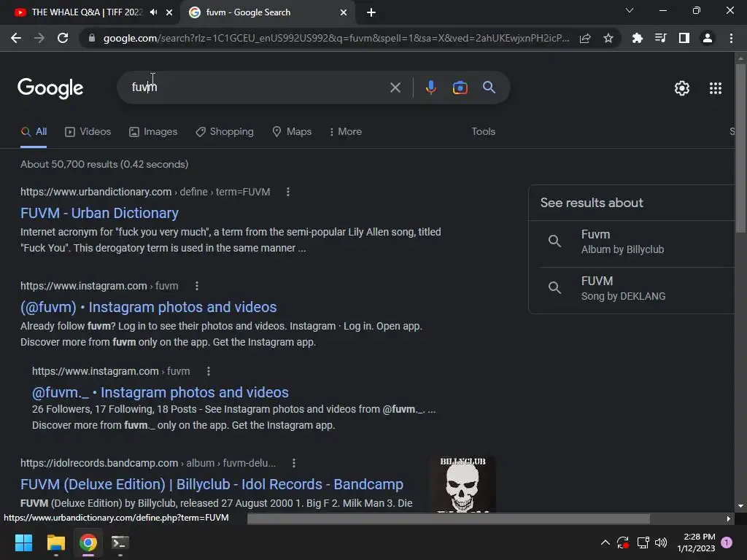Open options for @fuvm._ Instagram result
The width and height of the screenshot is (747, 560).
pos(208,371)
